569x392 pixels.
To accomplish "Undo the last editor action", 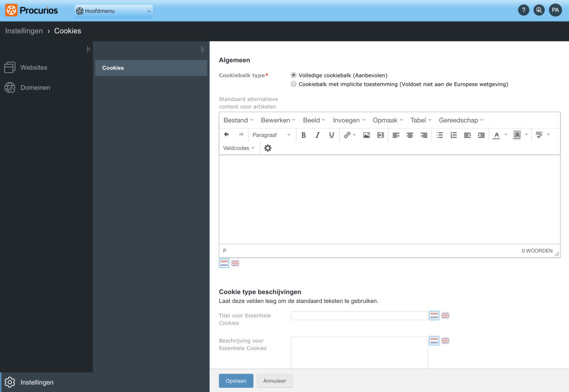I will point(227,135).
